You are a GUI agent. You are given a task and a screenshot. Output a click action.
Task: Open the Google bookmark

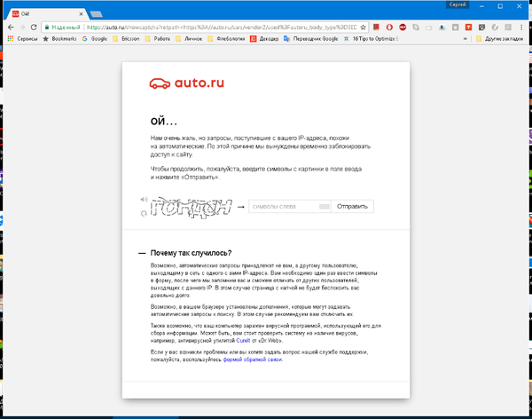95,39
